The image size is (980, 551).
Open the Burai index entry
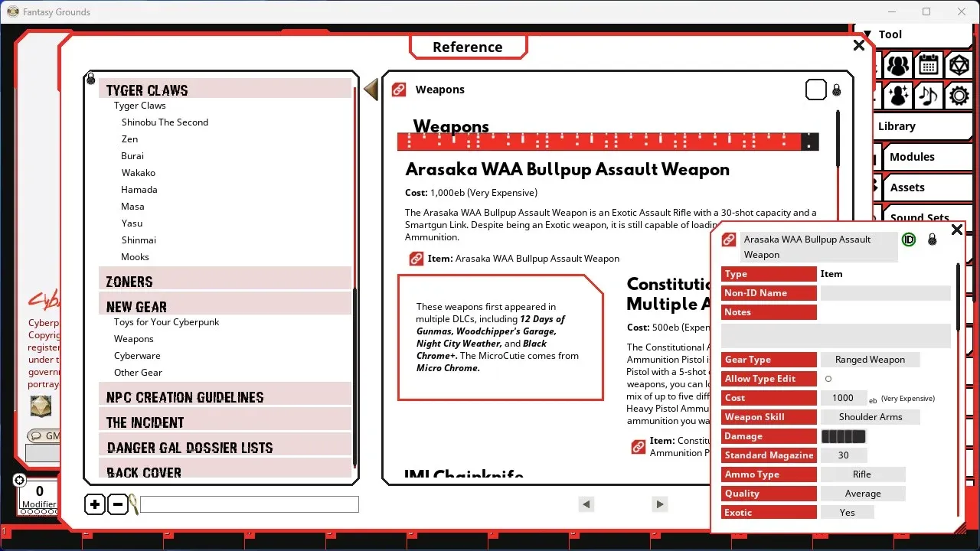(x=132, y=156)
